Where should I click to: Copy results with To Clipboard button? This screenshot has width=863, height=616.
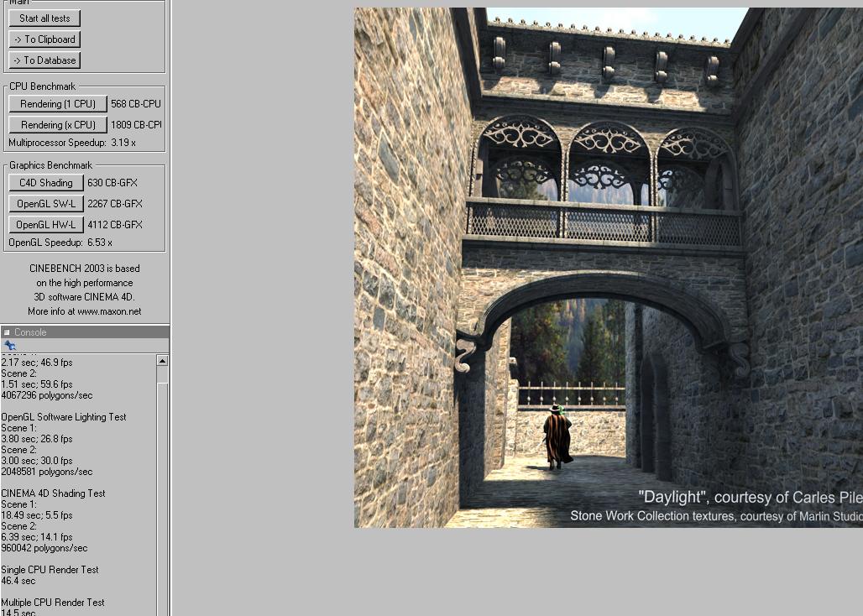(44, 39)
